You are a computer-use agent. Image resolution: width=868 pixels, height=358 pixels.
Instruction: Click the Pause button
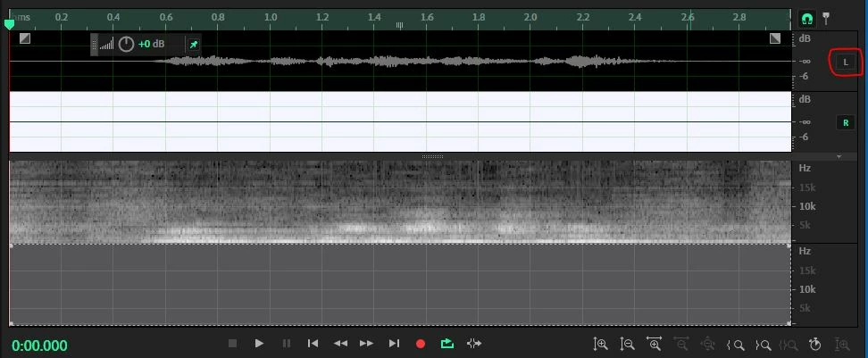(x=286, y=344)
